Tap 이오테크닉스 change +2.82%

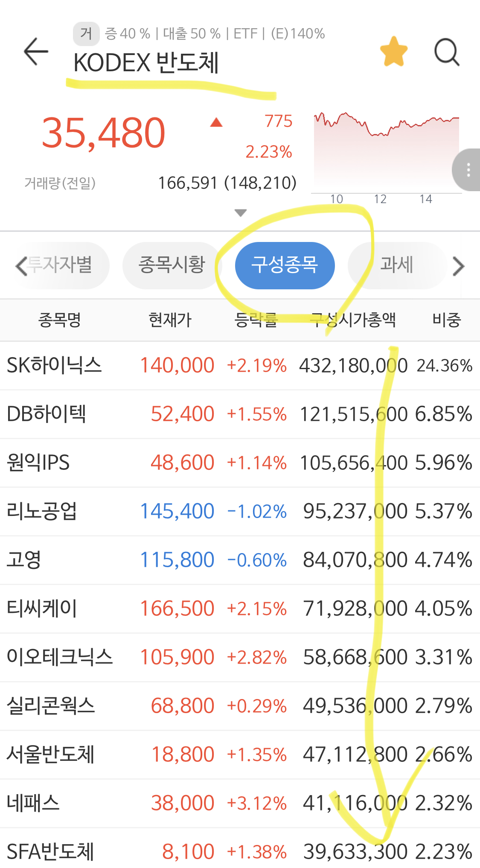coord(257,658)
